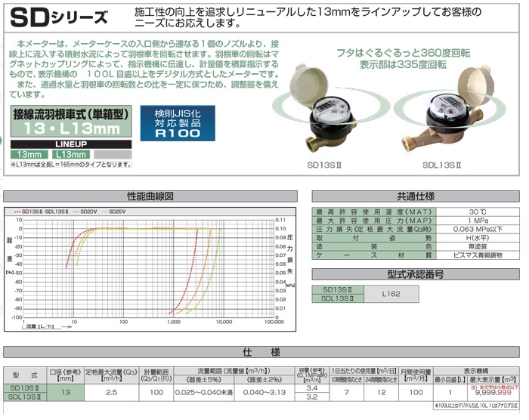The image size is (529, 420).
Task: Click the 30 ℃ MAT value
Action: 478,212
